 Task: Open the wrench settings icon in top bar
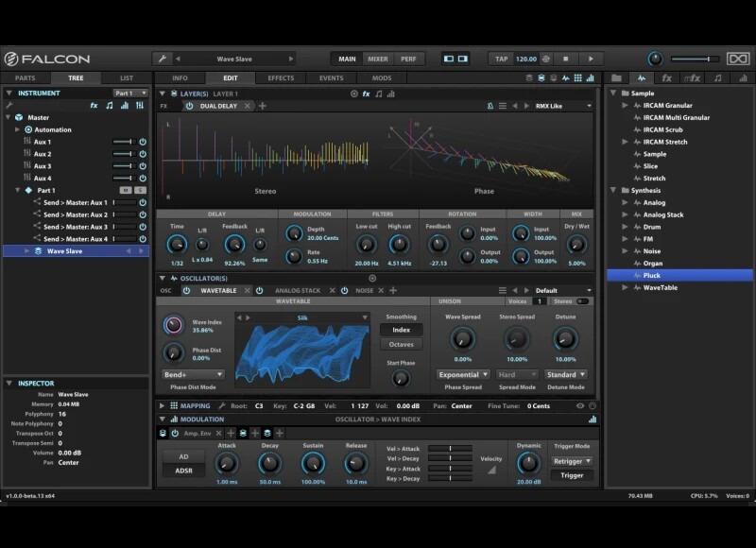[x=163, y=59]
